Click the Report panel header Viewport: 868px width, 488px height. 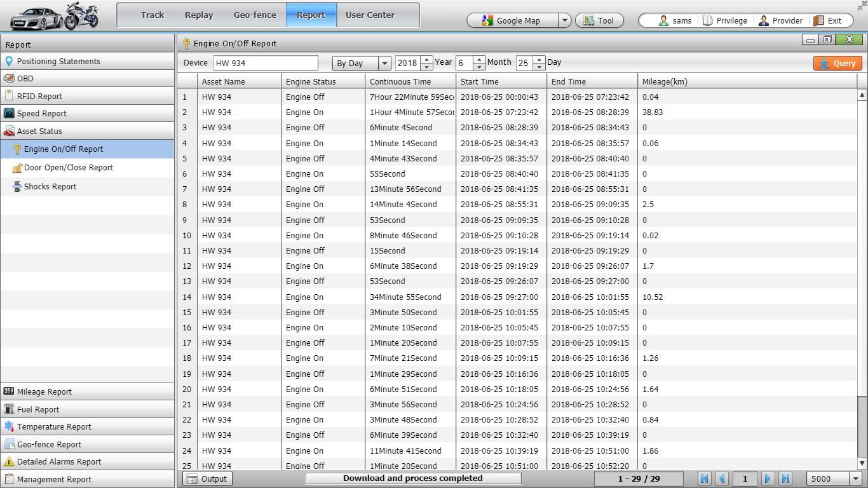88,44
